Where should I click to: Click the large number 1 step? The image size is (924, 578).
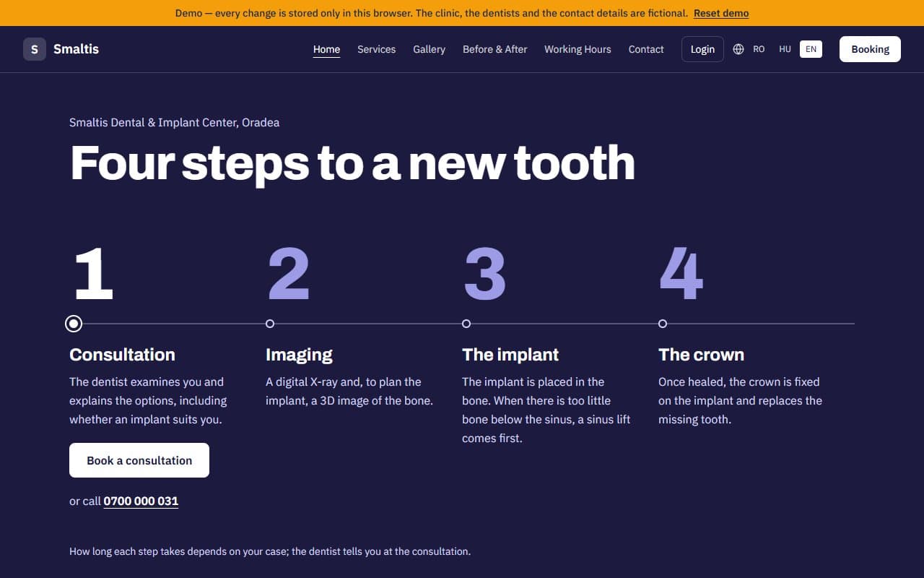94,274
